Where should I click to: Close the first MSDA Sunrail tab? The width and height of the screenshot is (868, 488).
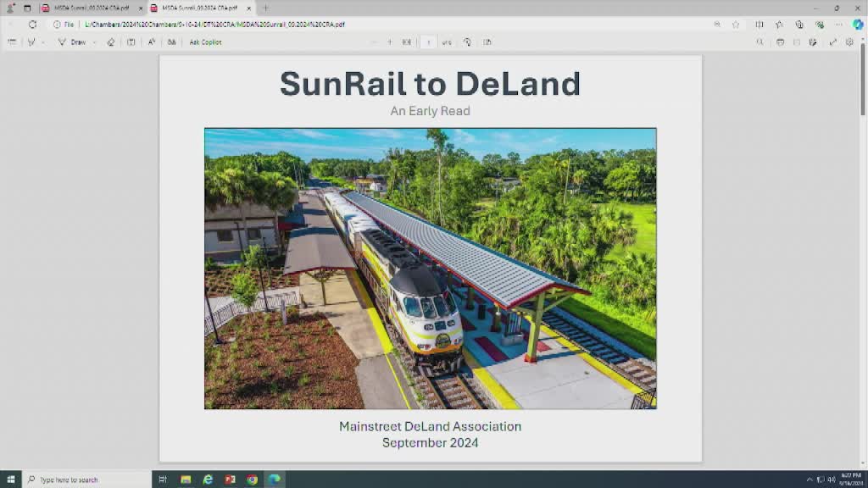(140, 8)
